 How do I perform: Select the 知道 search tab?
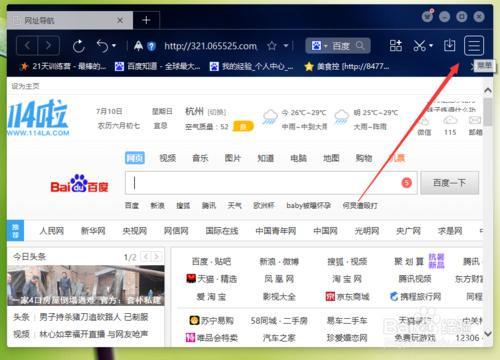pyautogui.click(x=266, y=158)
